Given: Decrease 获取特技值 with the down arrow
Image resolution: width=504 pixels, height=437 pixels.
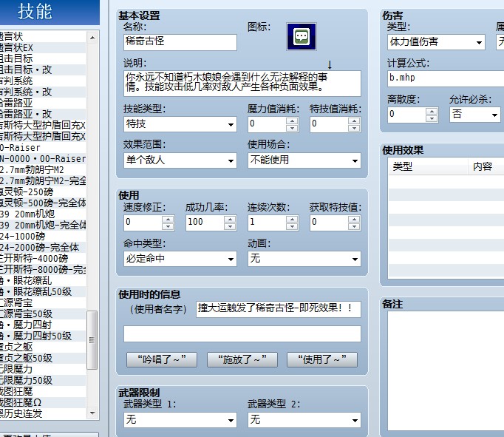Looking at the screenshot, I should pos(354,226).
